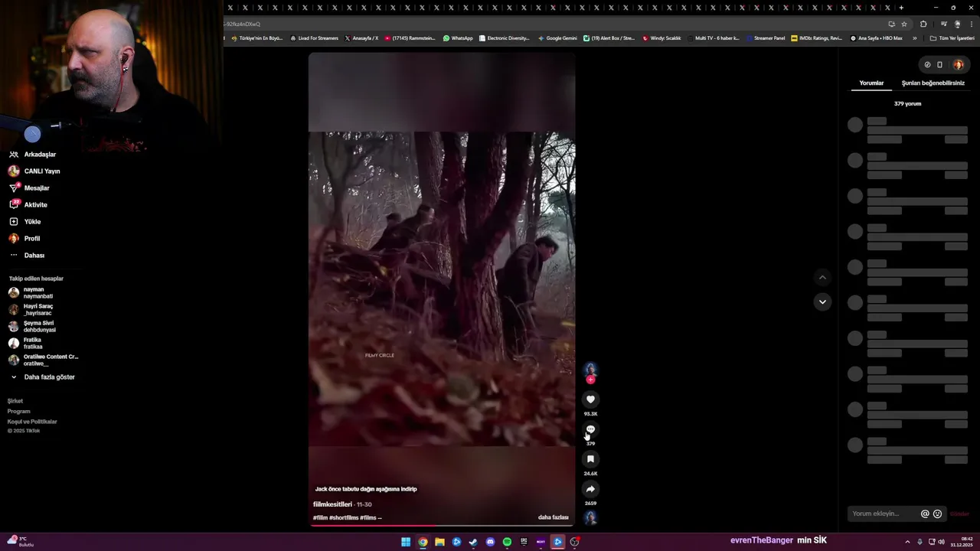Click the round icon left of the phone icon
The height and width of the screenshot is (551, 980).
[x=927, y=64]
